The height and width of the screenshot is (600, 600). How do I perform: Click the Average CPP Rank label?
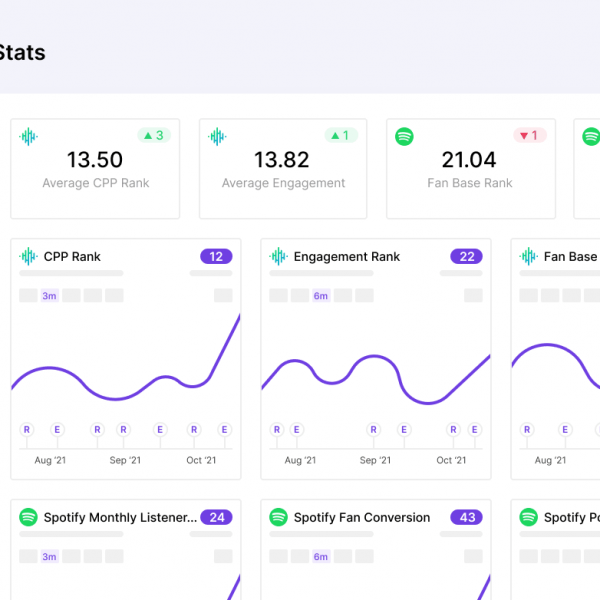(x=96, y=183)
